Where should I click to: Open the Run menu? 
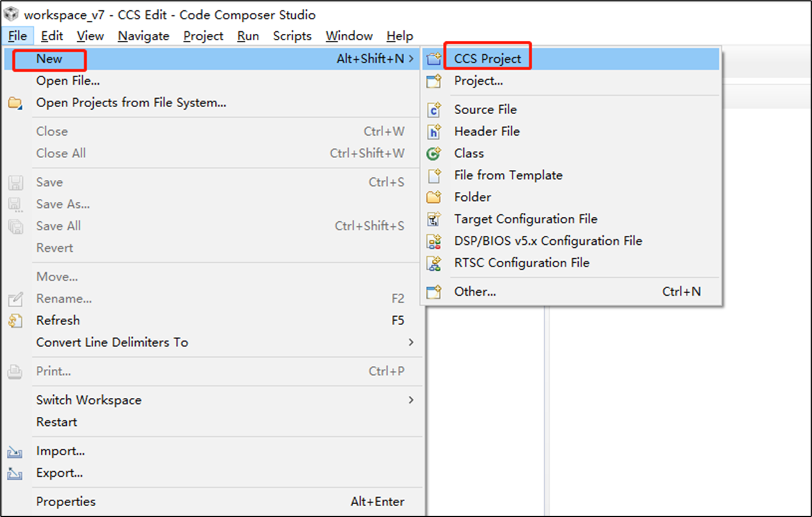pyautogui.click(x=248, y=36)
